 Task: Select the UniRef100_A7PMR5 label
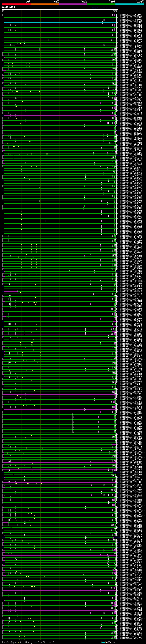(x=131, y=143)
